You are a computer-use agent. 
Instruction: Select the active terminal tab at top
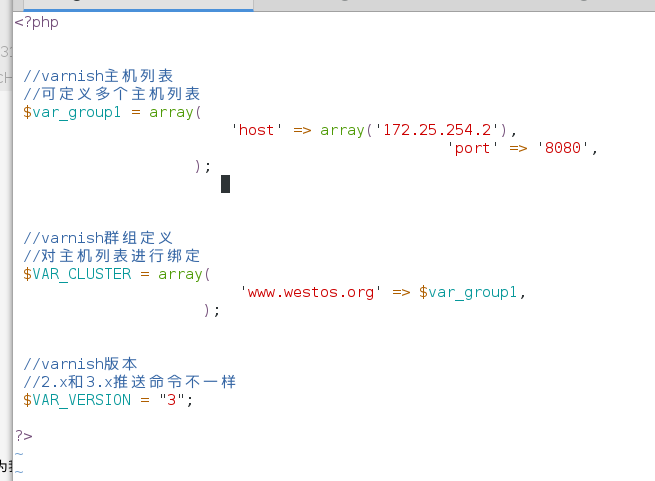click(138, 5)
